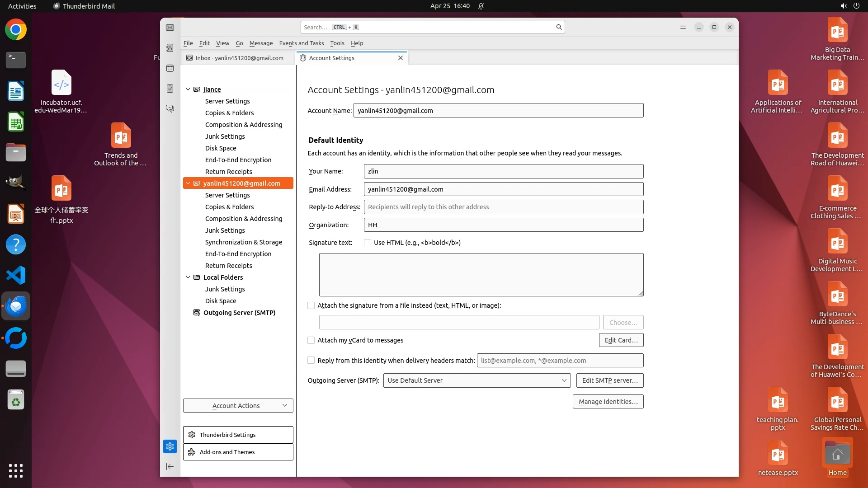Open the Tasks sidebar icon
The width and height of the screenshot is (868, 488).
pyautogui.click(x=170, y=89)
